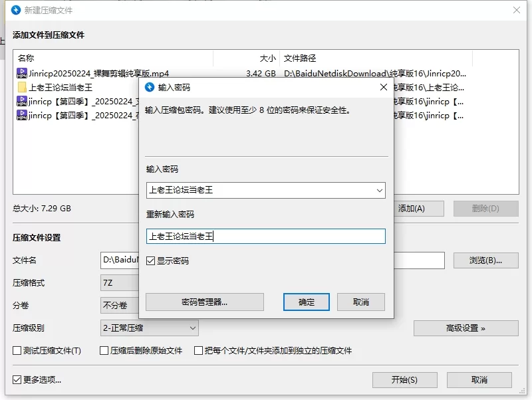Click the 3.42 GB size cell
Screen dimensions: 532x400
click(x=261, y=73)
